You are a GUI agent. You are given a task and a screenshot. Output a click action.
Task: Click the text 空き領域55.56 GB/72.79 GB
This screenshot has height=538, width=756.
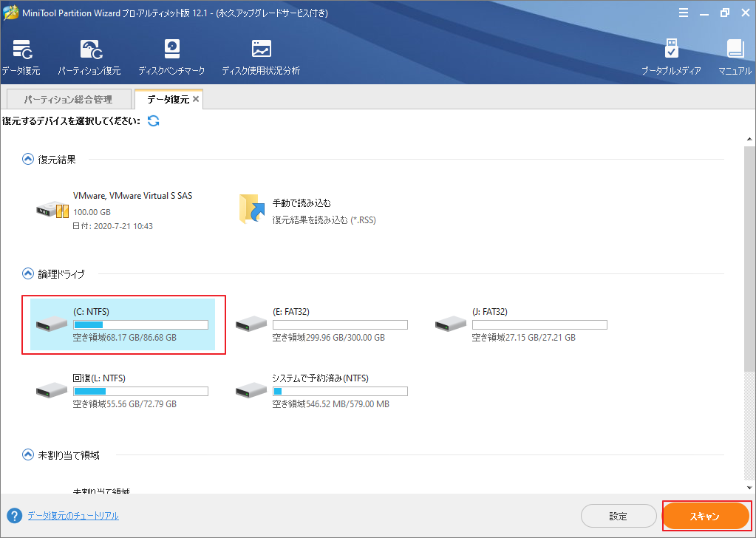pos(125,404)
